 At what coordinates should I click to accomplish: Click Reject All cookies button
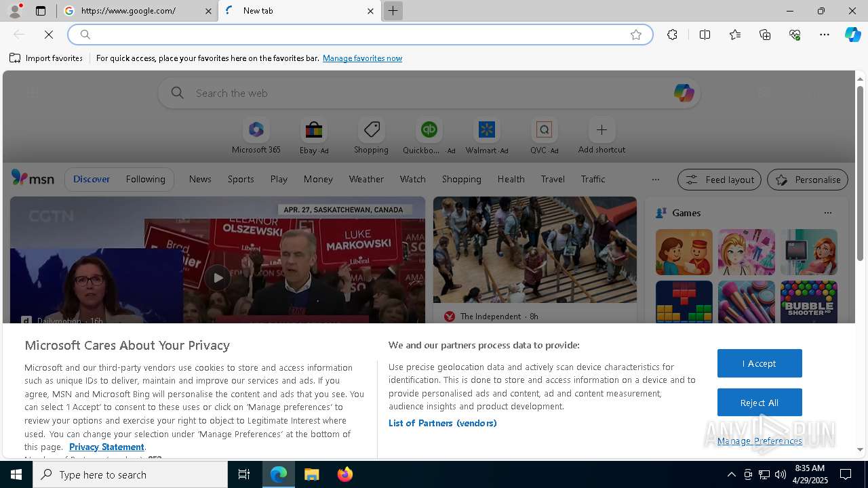click(x=759, y=403)
